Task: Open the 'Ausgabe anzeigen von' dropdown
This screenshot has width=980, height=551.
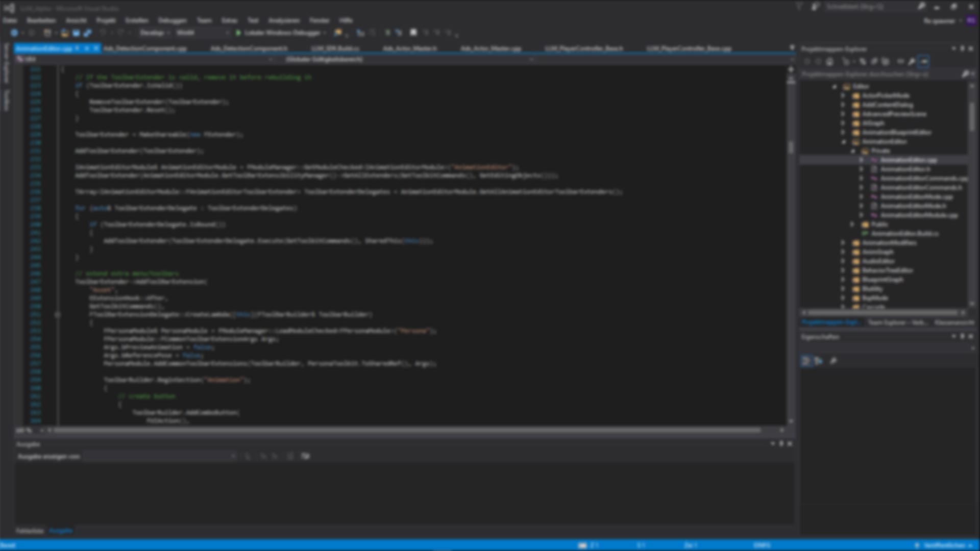Action: (161, 456)
